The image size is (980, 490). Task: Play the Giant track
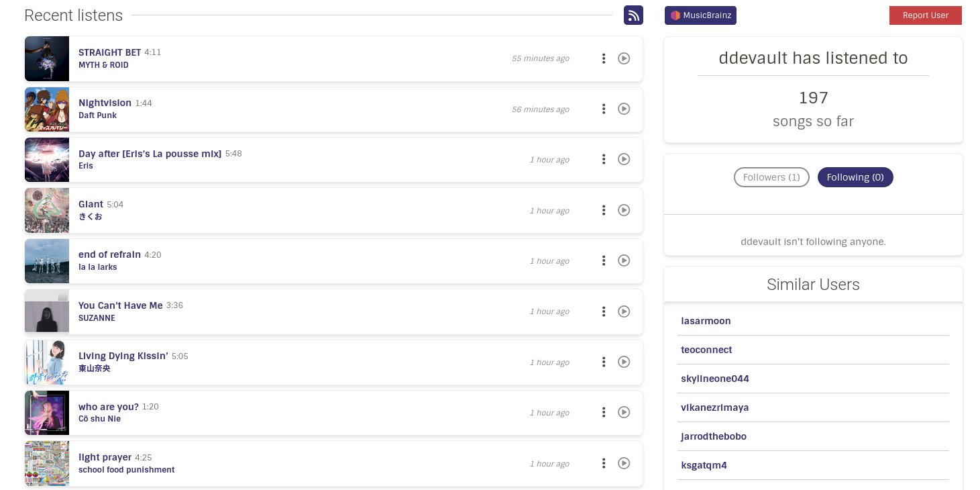click(624, 210)
